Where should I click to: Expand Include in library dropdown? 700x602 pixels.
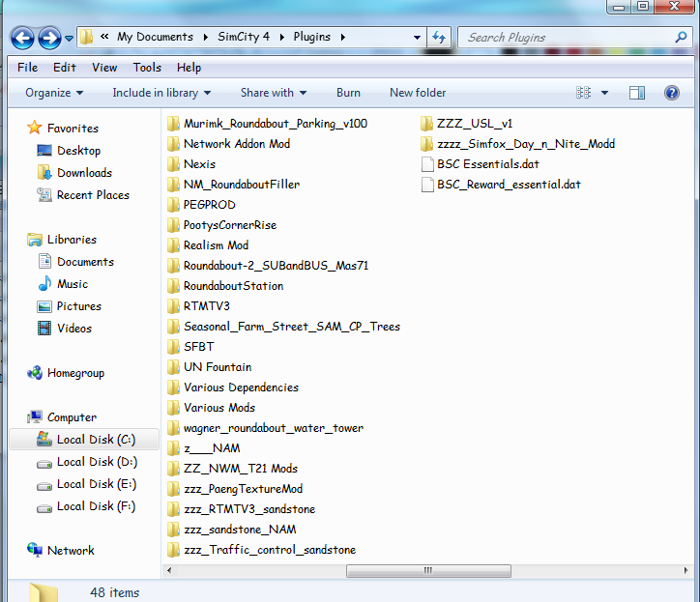(161, 93)
